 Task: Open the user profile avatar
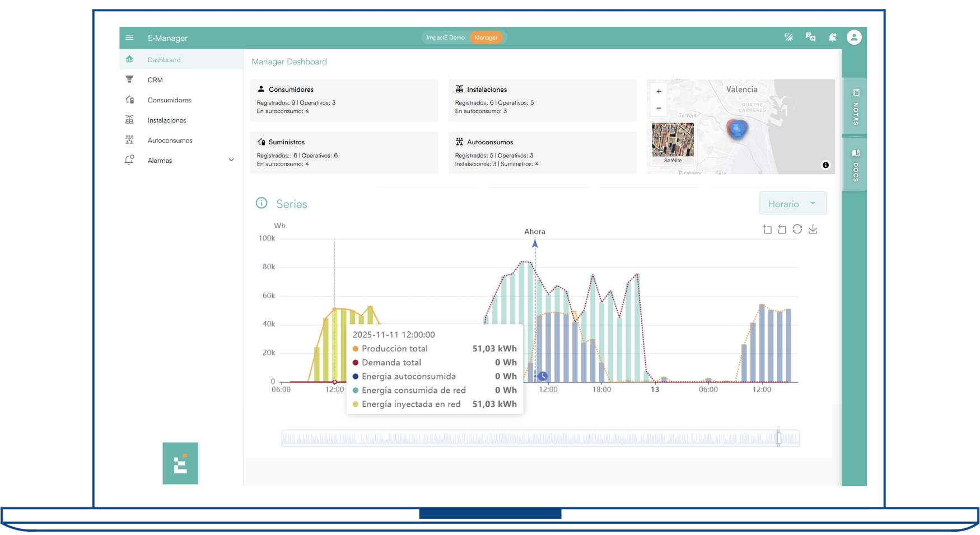tap(853, 37)
